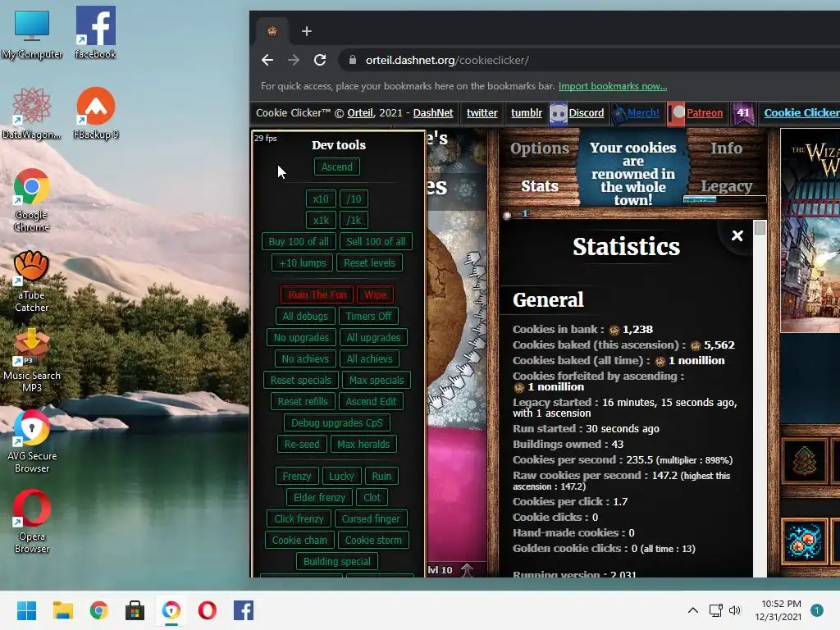Open the Orteil link
Screen dimensions: 840x630
click(x=360, y=113)
